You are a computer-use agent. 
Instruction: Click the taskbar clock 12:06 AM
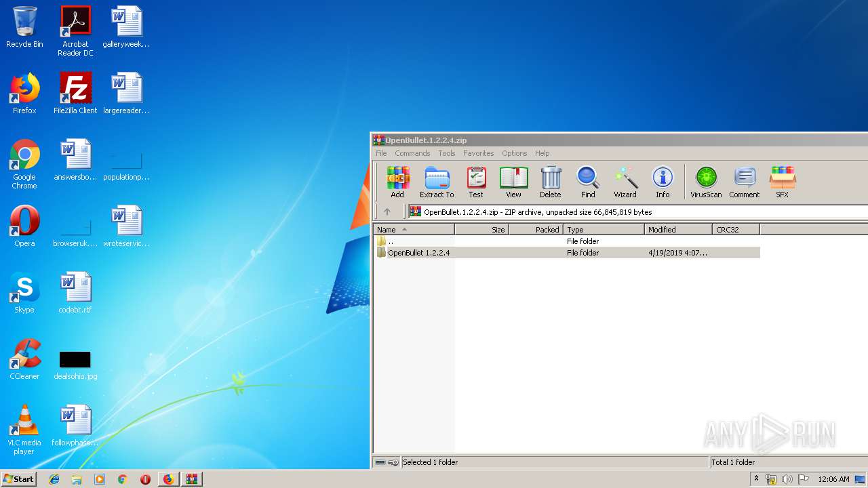(833, 479)
